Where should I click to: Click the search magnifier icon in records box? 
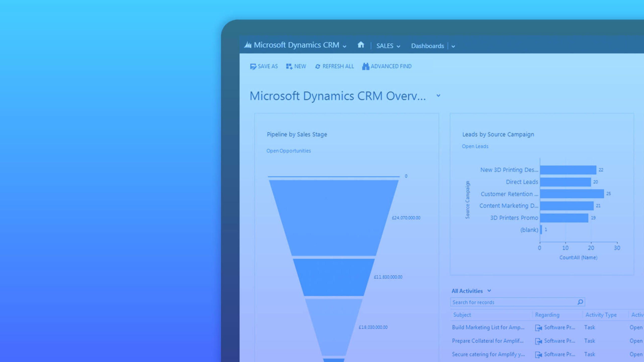(x=580, y=302)
